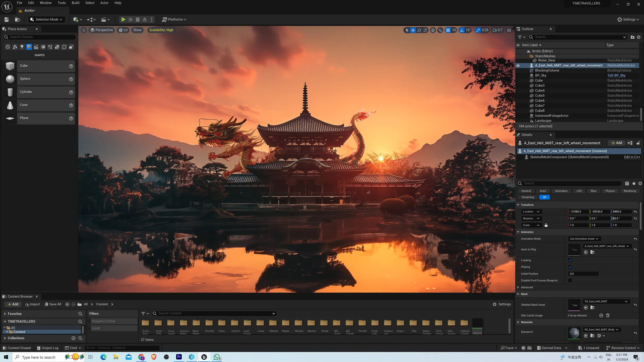This screenshot has width=644, height=362.
Task: Toggle visibility eye of A_East_Heli_Mi8T actor
Action: pos(518,66)
